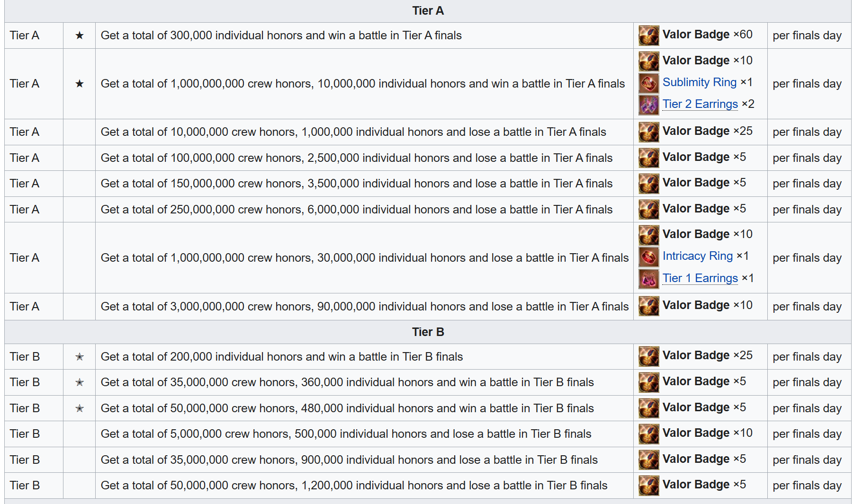Click the Valor Badge icon in the 250,000,000 crew honors row

tap(648, 210)
